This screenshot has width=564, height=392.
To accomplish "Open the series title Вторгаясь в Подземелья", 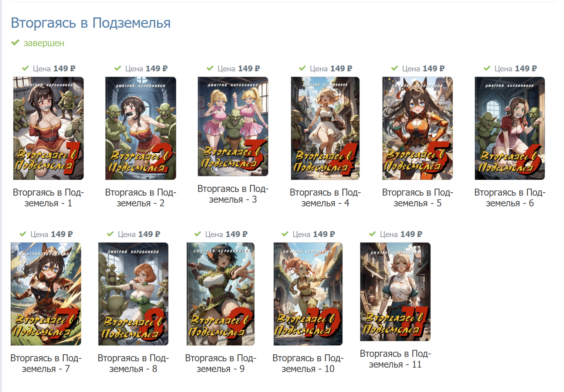I will click(91, 23).
